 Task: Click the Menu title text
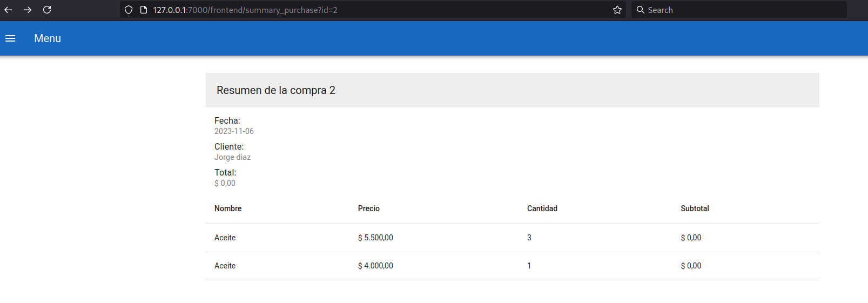pos(48,38)
